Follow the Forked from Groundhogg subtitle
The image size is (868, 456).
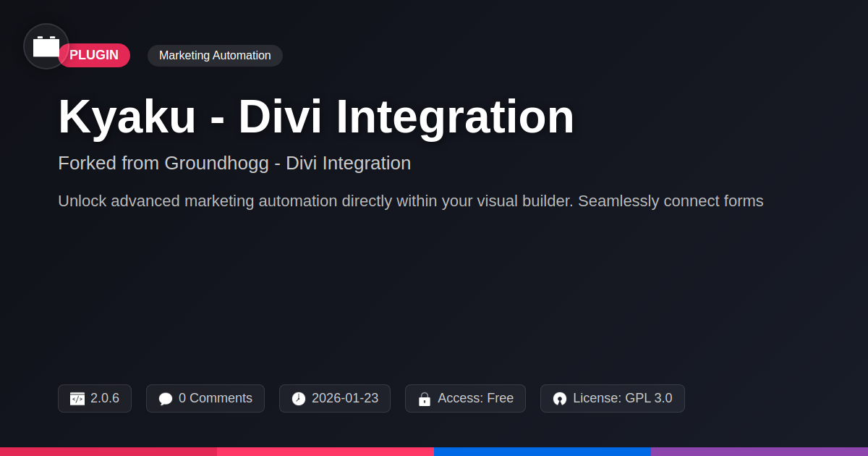234,163
